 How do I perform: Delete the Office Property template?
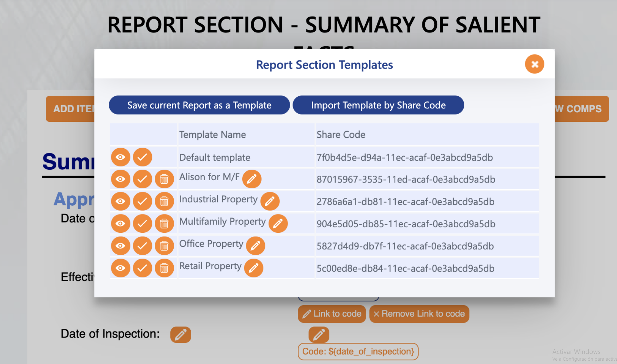pyautogui.click(x=164, y=246)
